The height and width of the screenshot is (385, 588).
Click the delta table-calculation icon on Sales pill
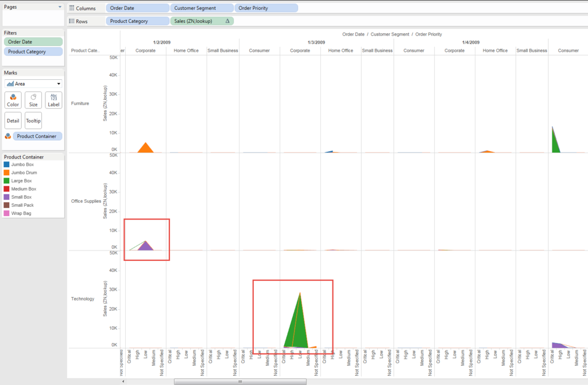(x=227, y=21)
